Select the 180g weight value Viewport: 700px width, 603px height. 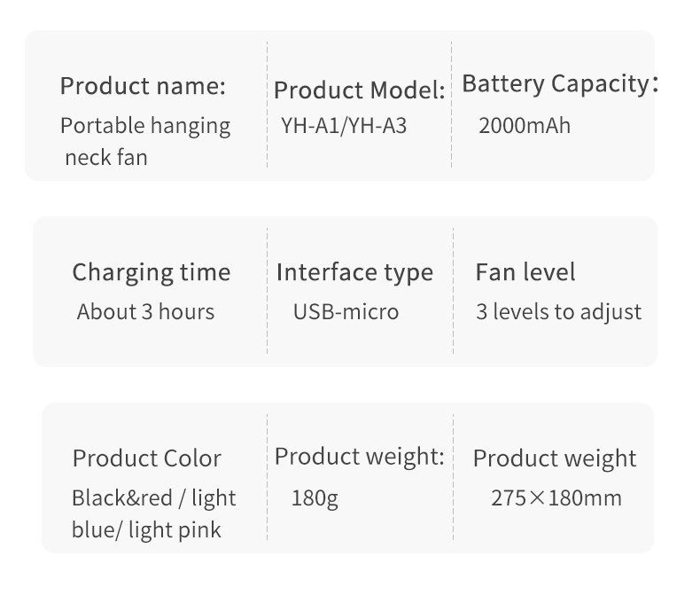[315, 498]
